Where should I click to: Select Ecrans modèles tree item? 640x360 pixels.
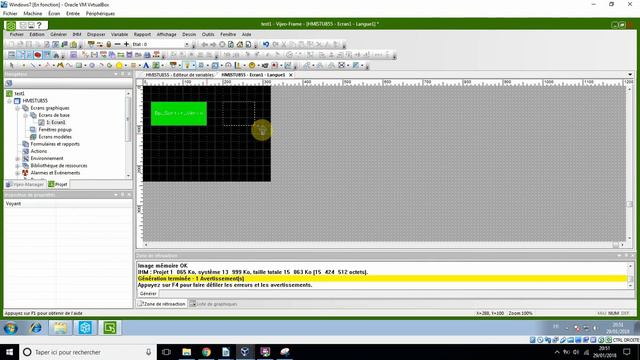tap(55, 137)
